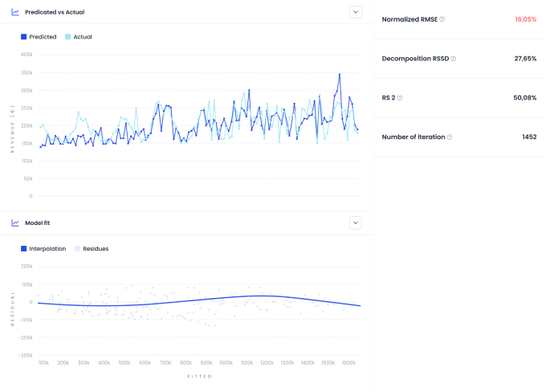
Task: Open Normalized RMSE help icon
Action: 442,19
